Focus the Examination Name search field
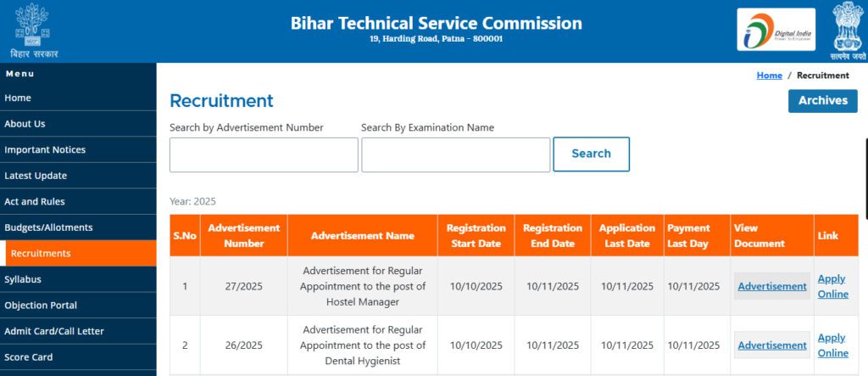 (455, 154)
